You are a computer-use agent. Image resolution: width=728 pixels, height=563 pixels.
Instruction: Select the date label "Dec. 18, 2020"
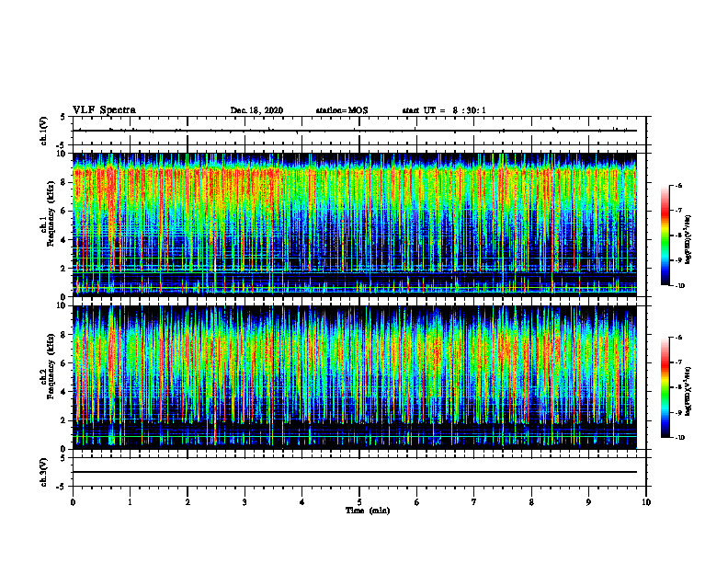tap(256, 110)
